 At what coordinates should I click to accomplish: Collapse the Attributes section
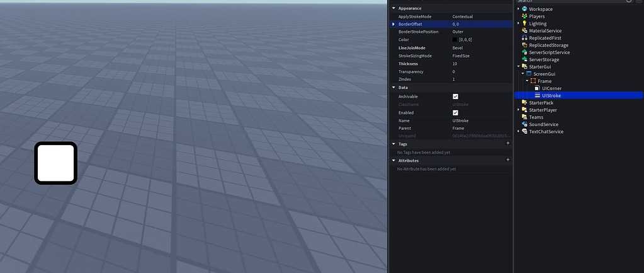click(393, 161)
